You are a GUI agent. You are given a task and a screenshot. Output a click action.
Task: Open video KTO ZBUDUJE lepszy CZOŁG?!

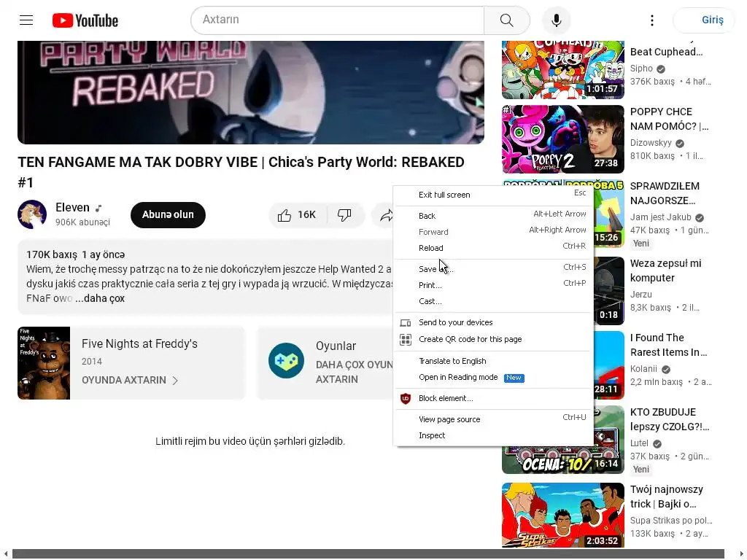tap(670, 419)
